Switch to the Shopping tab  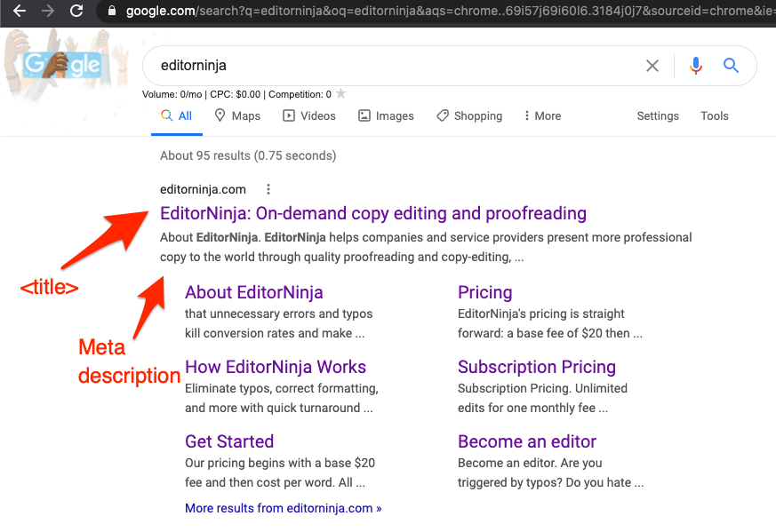(469, 115)
